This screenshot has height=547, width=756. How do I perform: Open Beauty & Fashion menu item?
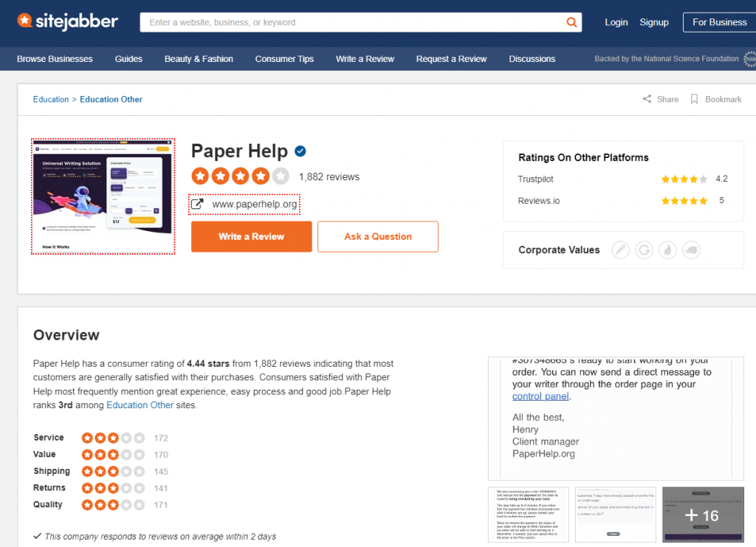(x=199, y=59)
